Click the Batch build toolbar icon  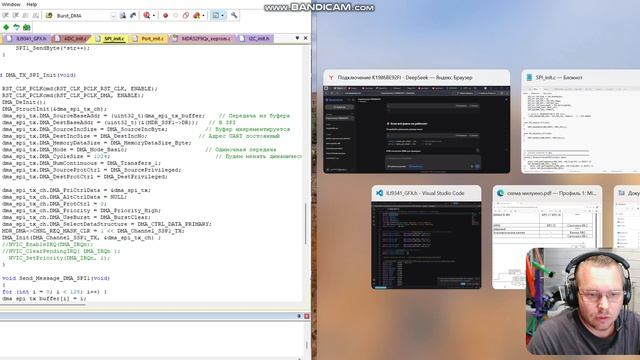26,16
